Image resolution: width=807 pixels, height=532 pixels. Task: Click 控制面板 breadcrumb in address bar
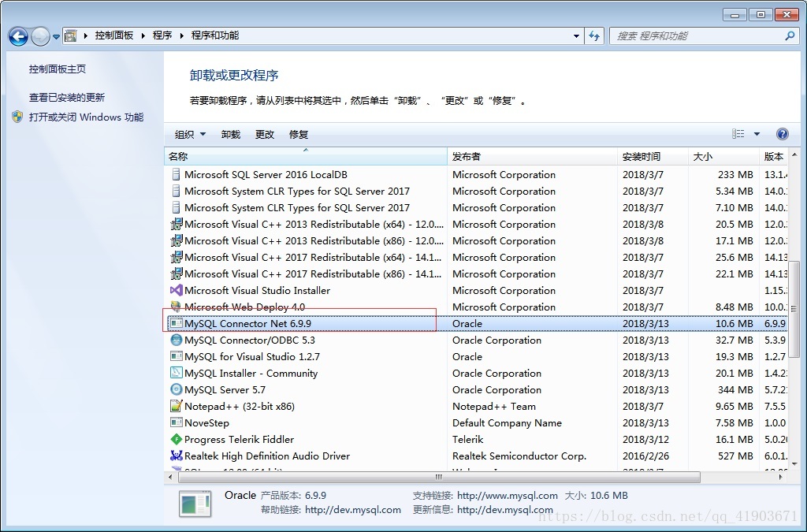tap(114, 35)
